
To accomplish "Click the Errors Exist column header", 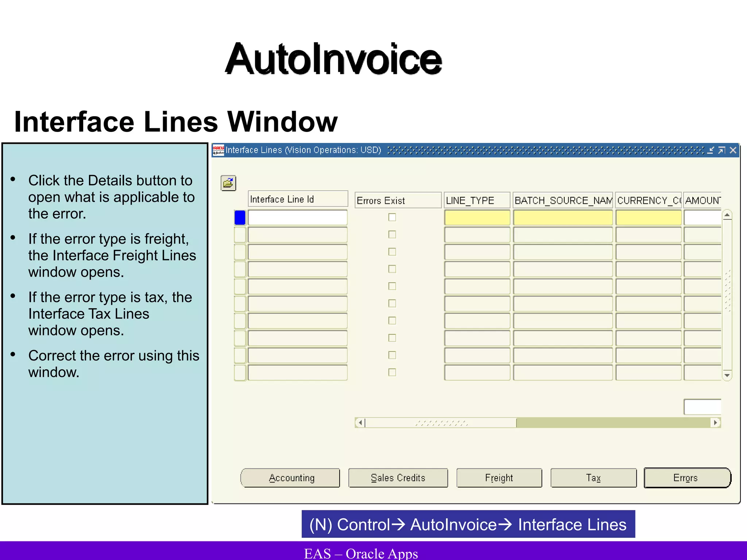I will tap(398, 200).
